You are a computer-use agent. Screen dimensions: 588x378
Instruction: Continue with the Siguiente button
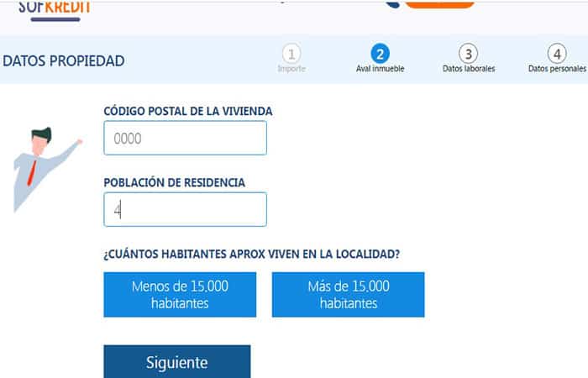pyautogui.click(x=177, y=361)
